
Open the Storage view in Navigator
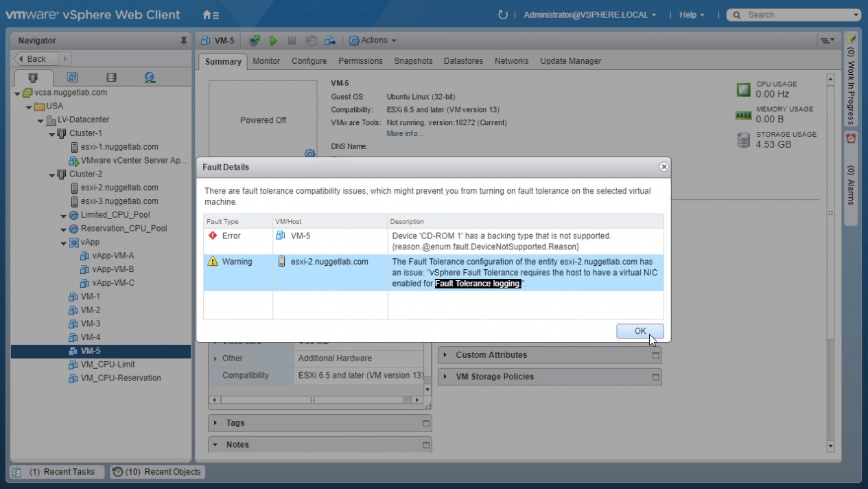tap(111, 78)
